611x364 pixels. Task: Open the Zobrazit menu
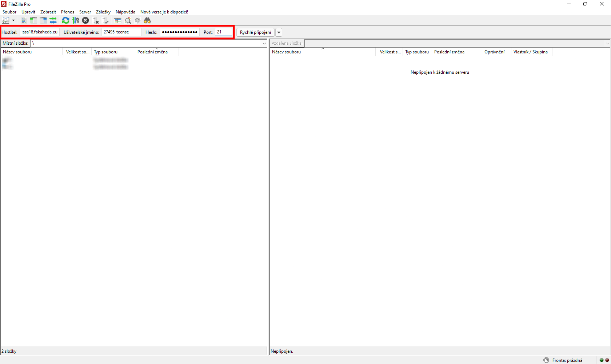click(48, 12)
